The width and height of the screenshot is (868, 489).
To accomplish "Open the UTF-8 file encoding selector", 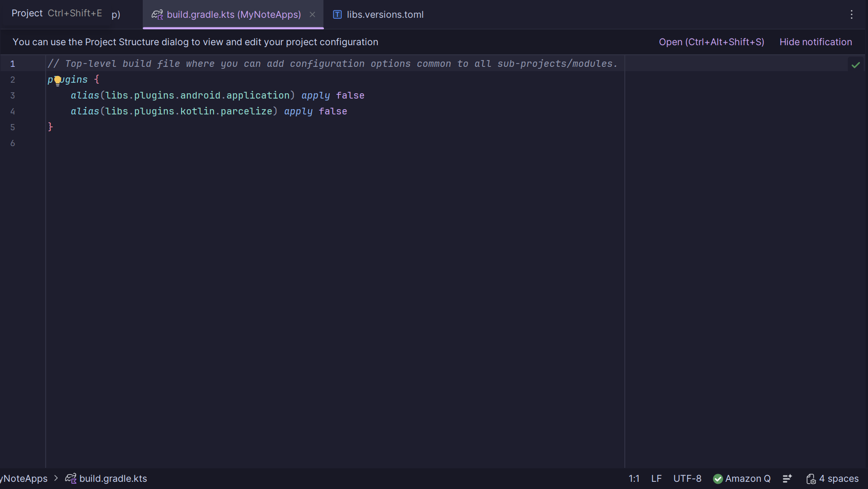I will click(687, 478).
